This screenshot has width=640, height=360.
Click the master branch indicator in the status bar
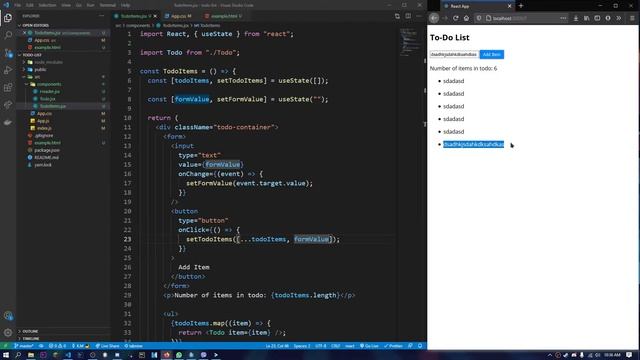click(x=24, y=346)
